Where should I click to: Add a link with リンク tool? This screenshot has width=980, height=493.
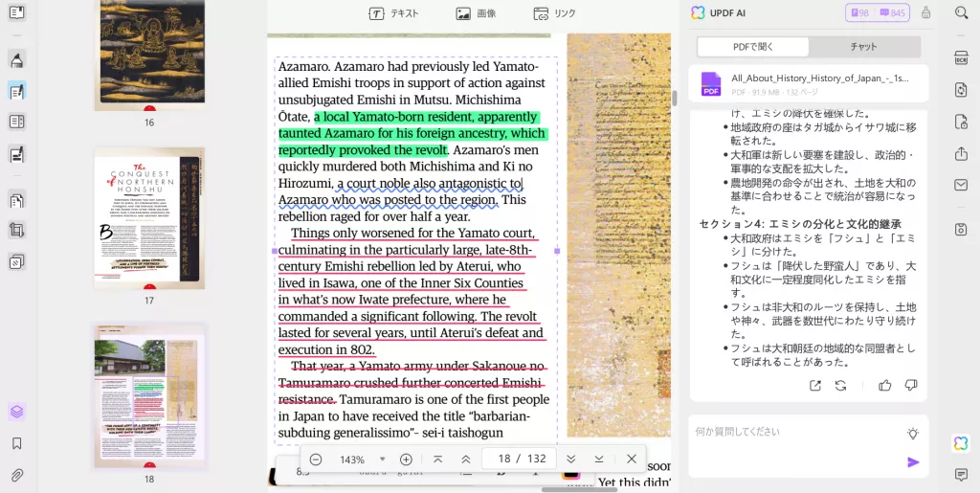coord(554,13)
